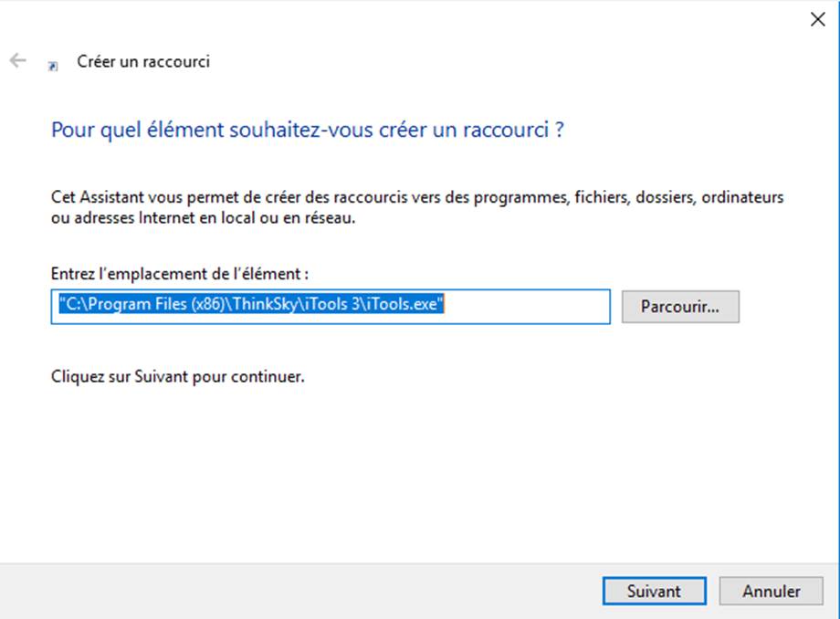This screenshot has width=840, height=619.
Task: Open the Parcourir file browser
Action: [x=680, y=307]
